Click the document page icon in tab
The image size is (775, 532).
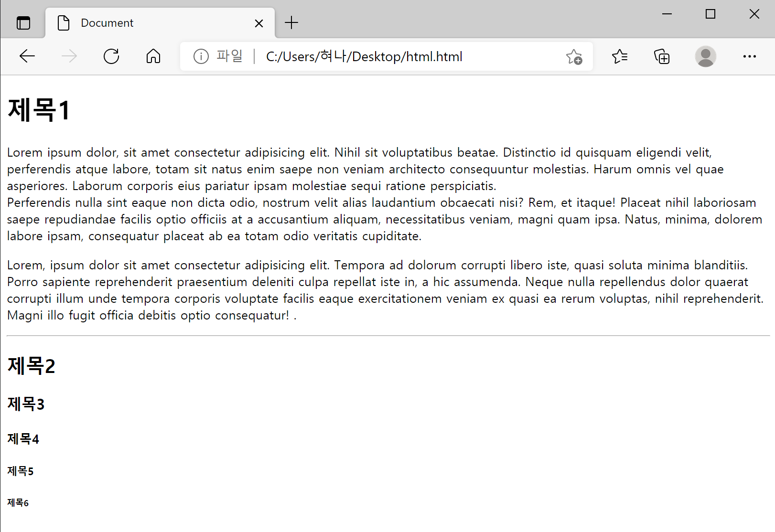point(64,23)
